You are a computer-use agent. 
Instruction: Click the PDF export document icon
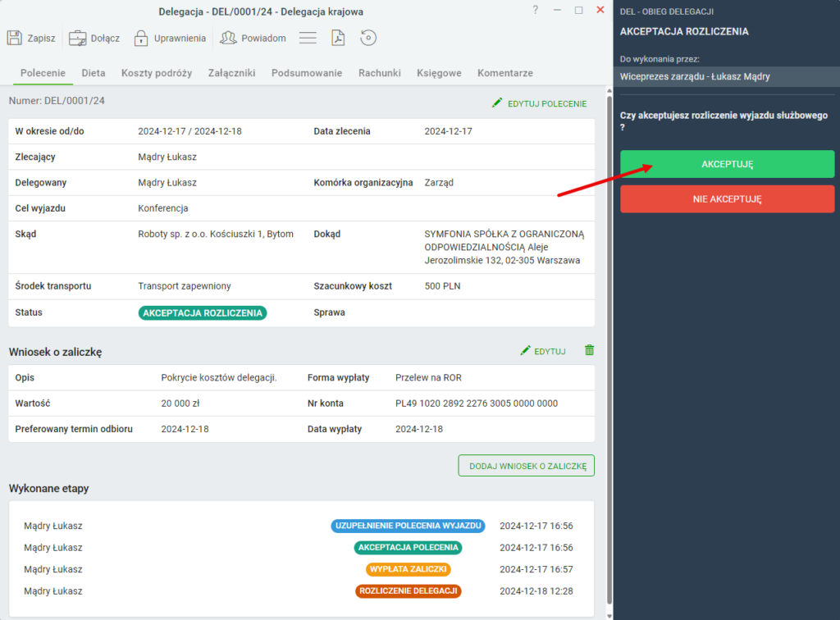pyautogui.click(x=338, y=38)
